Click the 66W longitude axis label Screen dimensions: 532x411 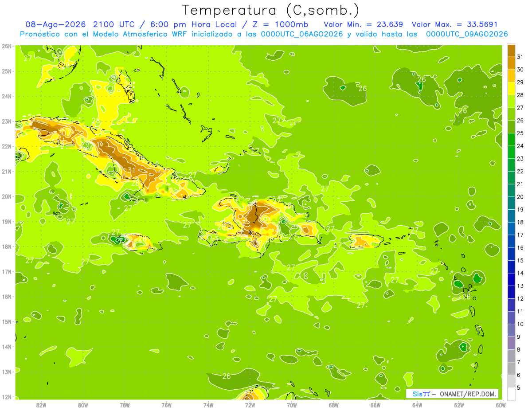click(376, 405)
